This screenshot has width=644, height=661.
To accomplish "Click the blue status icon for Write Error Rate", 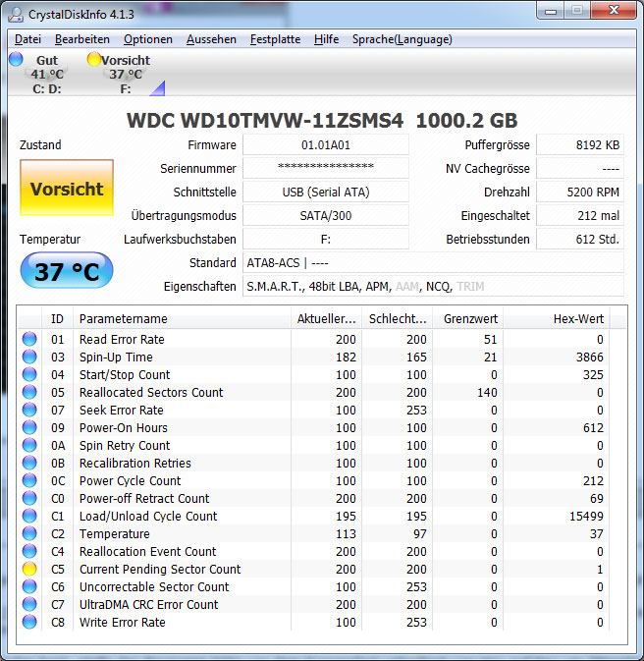I will [29, 623].
